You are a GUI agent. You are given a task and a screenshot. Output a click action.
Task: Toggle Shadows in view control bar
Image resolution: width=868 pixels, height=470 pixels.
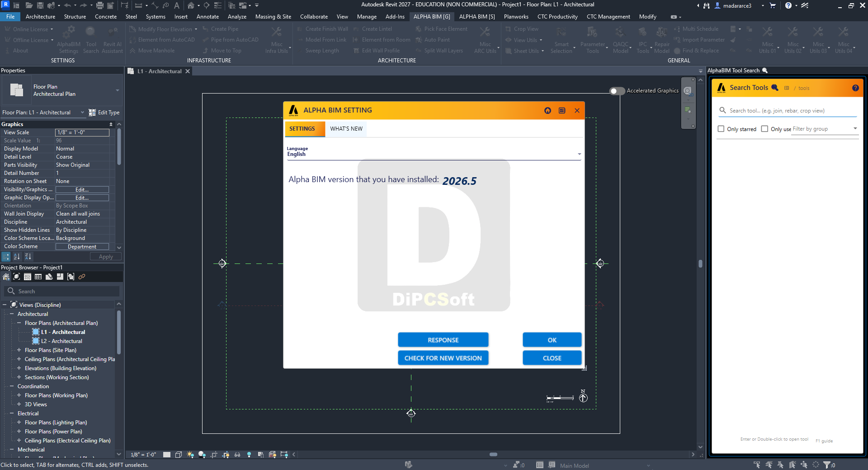[x=202, y=455]
